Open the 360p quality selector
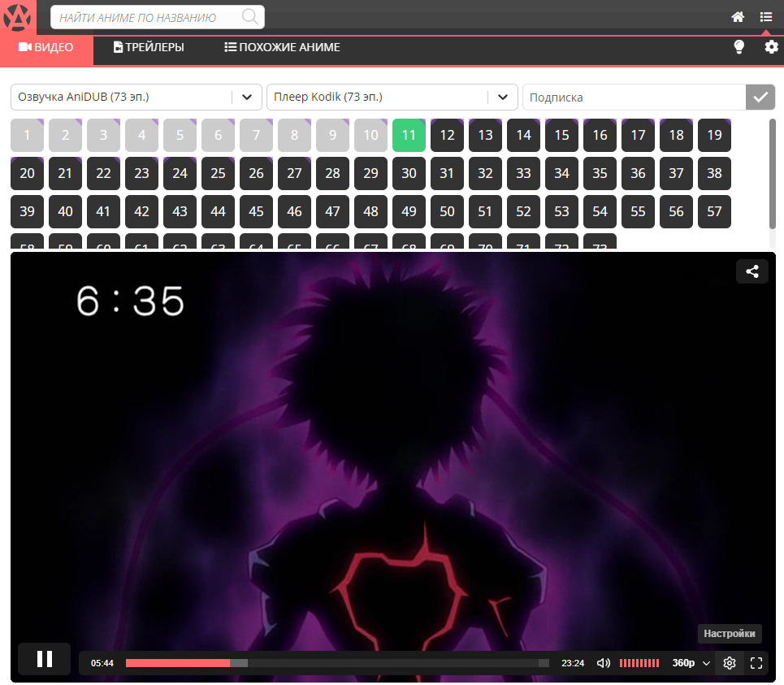784x685 pixels. coord(691,663)
